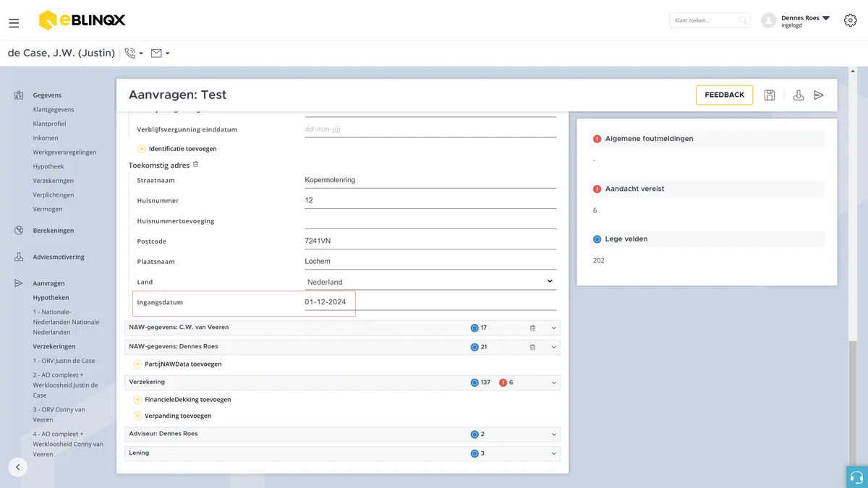Expand the Adviseur Dennes Roes section
The width and height of the screenshot is (868, 488).
(x=554, y=435)
